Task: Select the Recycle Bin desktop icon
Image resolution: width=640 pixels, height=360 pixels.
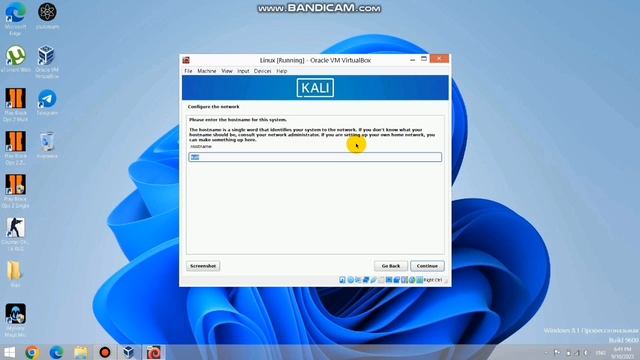Action: pos(47,145)
